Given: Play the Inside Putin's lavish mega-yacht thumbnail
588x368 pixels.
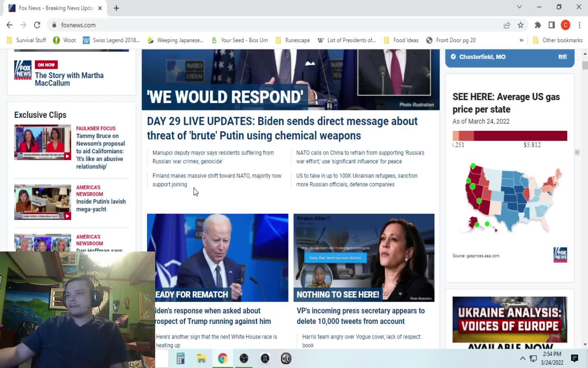Looking at the screenshot, I should point(42,202).
